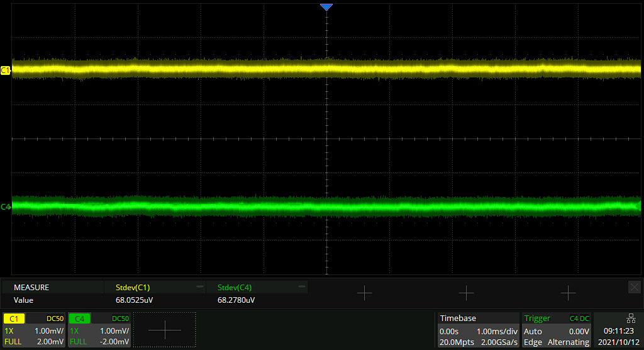Add a new channel using the plus box
Screen dimensions: 644x350
coord(165,330)
